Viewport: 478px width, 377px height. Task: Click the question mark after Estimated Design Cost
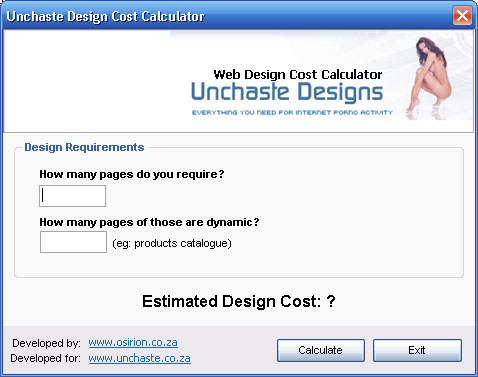331,301
